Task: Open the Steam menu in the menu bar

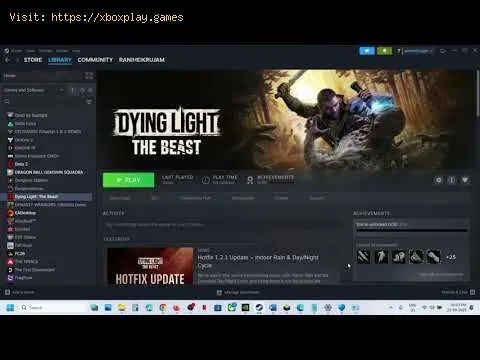Action: (16, 51)
